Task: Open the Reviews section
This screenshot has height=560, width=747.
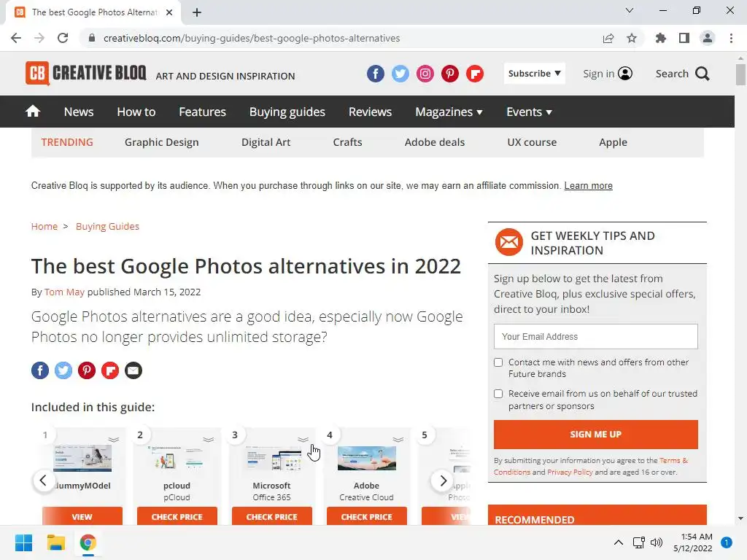Action: [370, 112]
